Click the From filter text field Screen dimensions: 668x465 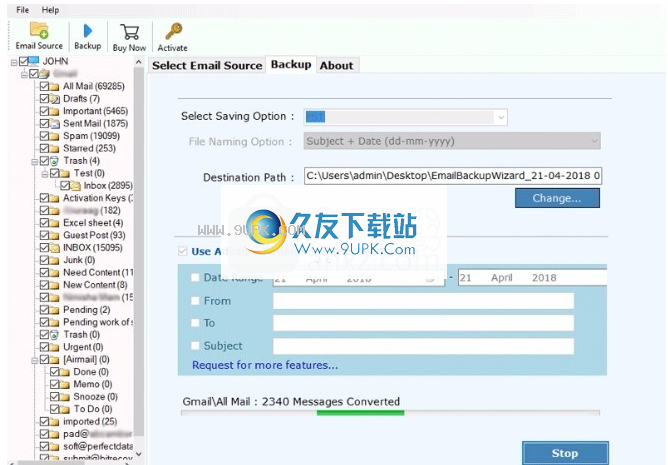tap(423, 301)
